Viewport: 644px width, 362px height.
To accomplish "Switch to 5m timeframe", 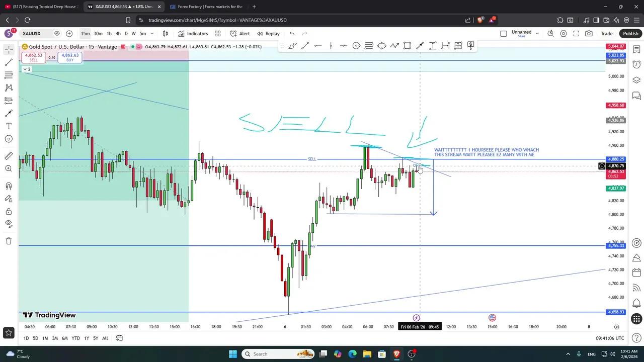I will 143,34.
